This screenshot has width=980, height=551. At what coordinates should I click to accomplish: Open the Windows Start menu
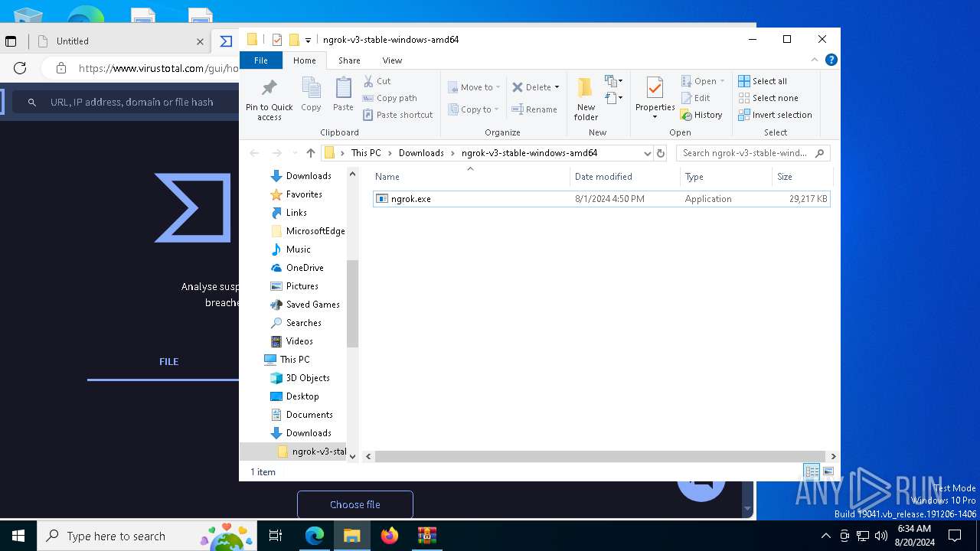(x=18, y=536)
